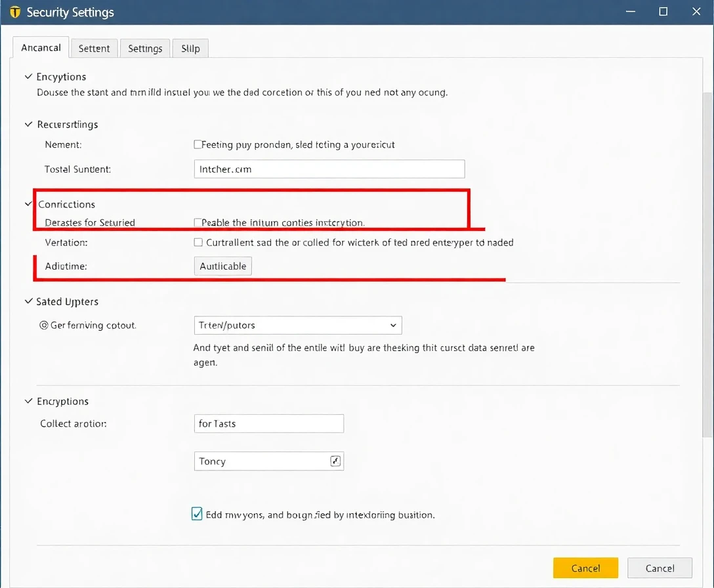Click the Tostal Suntlent text field
The height and width of the screenshot is (588, 714).
tap(329, 169)
